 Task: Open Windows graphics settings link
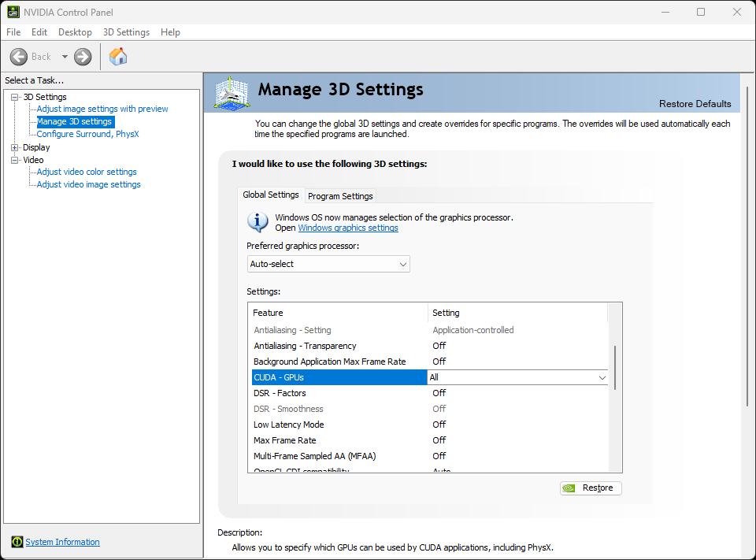tap(348, 228)
